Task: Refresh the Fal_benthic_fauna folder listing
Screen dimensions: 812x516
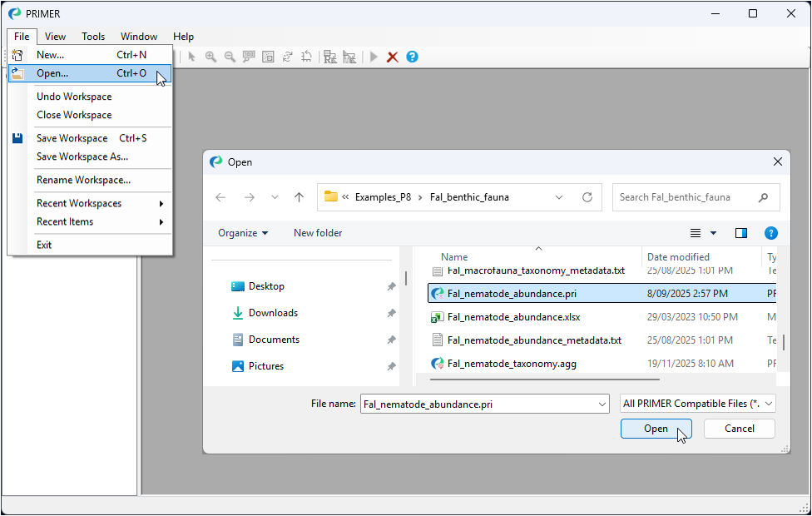Action: [587, 197]
